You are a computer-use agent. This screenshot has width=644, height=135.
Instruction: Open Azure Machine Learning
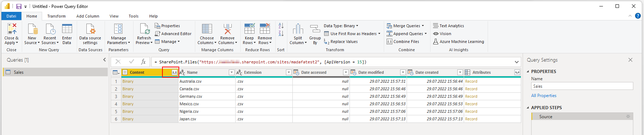(x=458, y=42)
